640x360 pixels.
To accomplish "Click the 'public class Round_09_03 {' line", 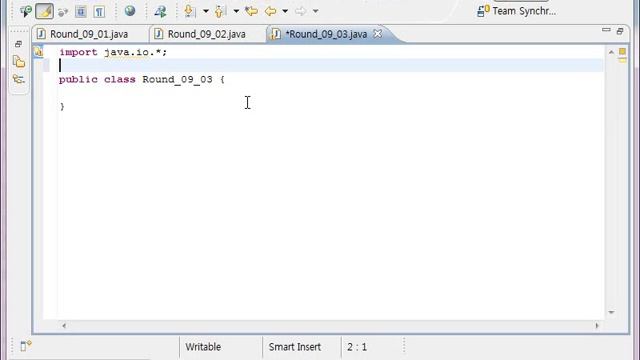I will coord(142,79).
